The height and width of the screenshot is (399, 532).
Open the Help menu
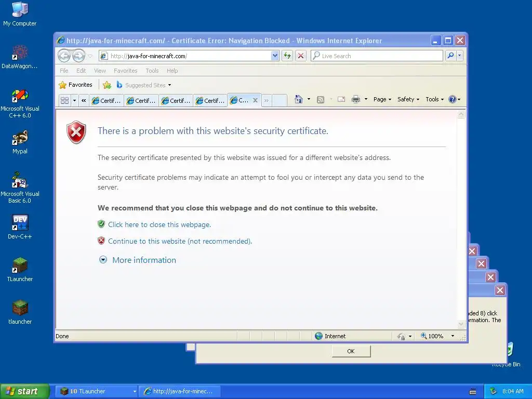coord(172,71)
